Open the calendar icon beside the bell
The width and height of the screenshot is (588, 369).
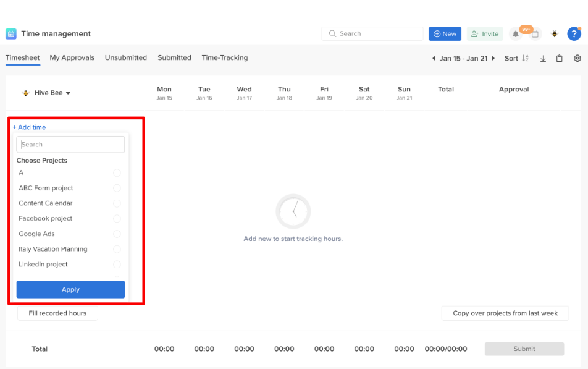(x=535, y=34)
